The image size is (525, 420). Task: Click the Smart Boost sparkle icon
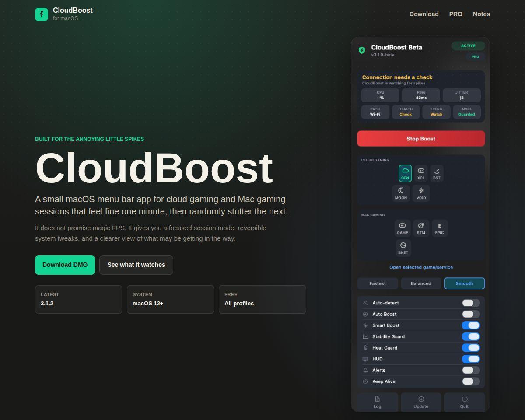[x=365, y=325]
